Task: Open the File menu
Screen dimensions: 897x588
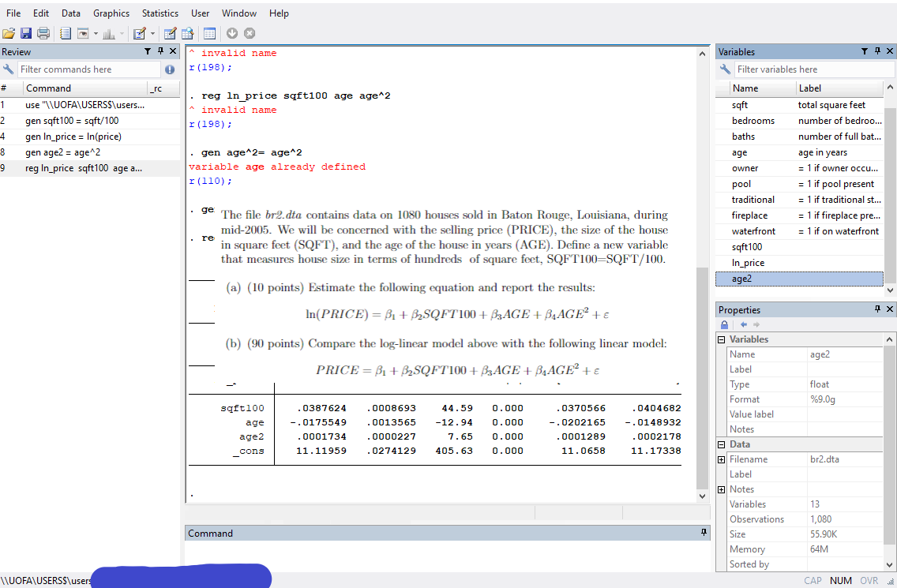Action: [x=13, y=13]
